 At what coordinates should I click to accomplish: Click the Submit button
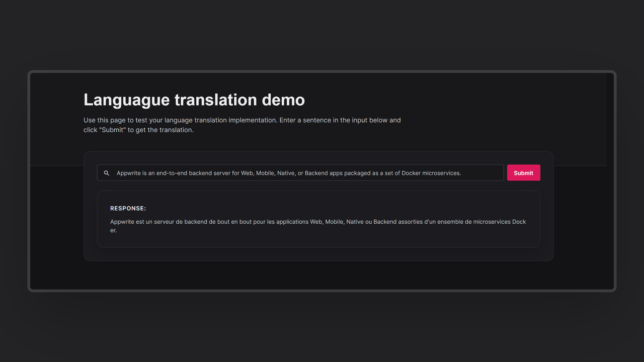pos(523,172)
